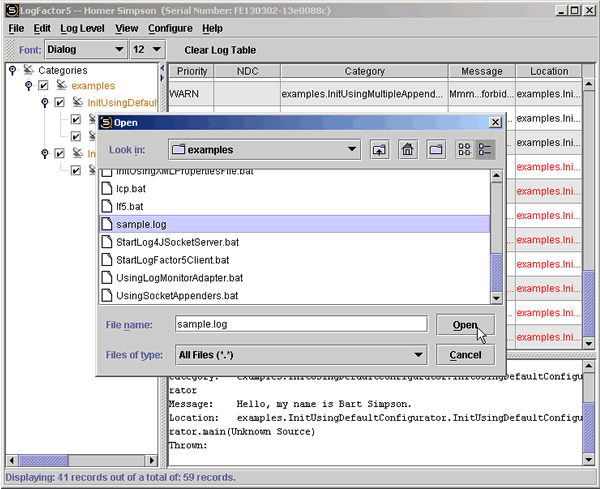Switch to List view icon
The image size is (600, 489).
[x=464, y=150]
